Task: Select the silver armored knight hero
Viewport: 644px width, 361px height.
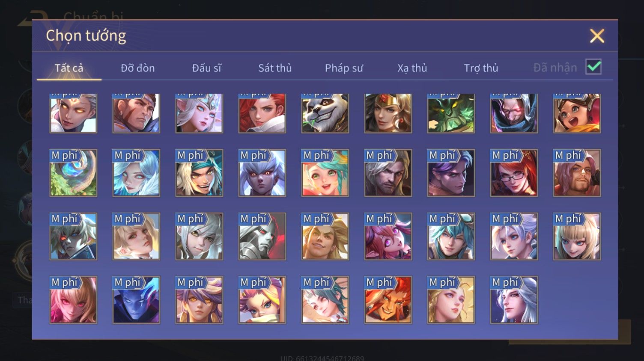Action: tap(262, 236)
